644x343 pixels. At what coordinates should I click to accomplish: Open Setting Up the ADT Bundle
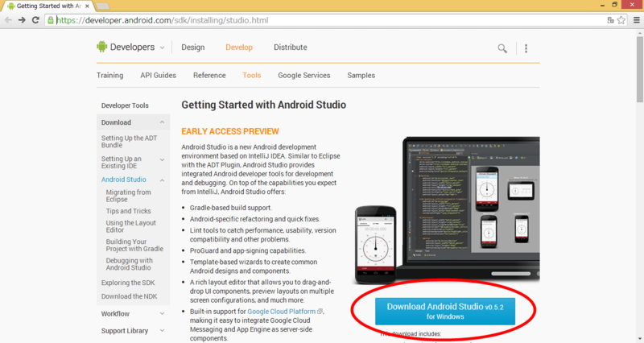click(130, 142)
